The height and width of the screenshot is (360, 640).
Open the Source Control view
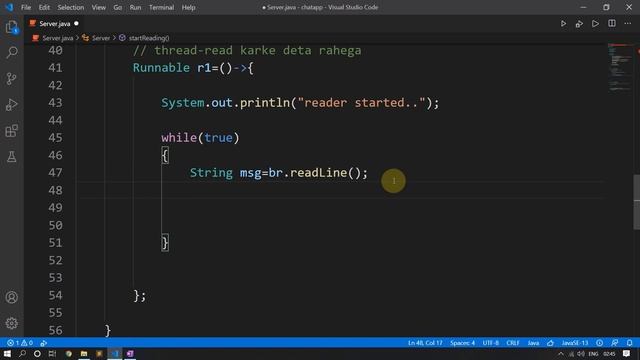[11, 78]
